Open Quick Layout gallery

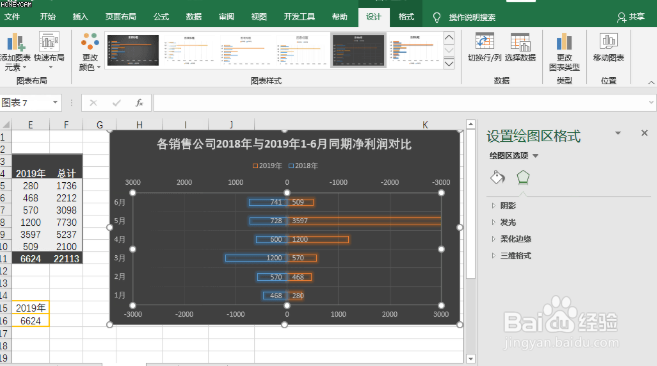(49, 50)
